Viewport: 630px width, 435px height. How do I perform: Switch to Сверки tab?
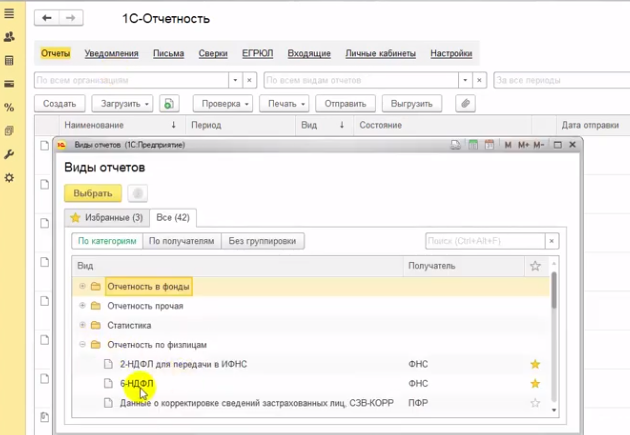pos(213,53)
